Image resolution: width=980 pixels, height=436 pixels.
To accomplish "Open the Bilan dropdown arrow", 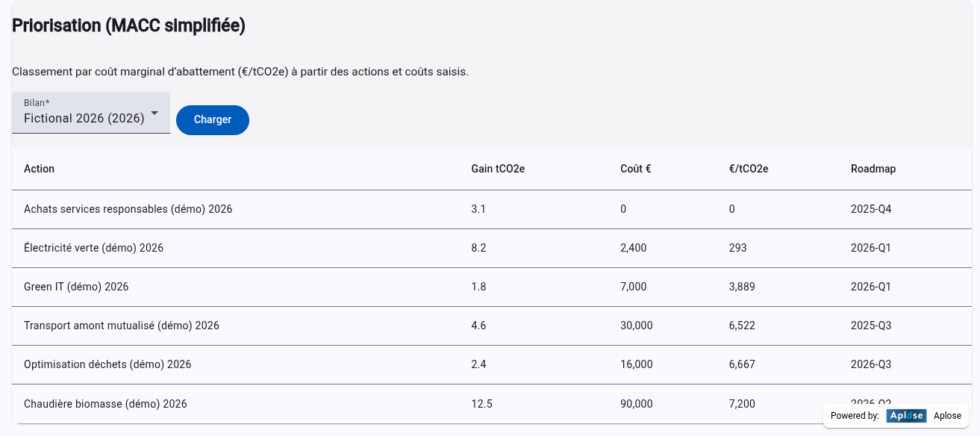I will coord(155,113).
